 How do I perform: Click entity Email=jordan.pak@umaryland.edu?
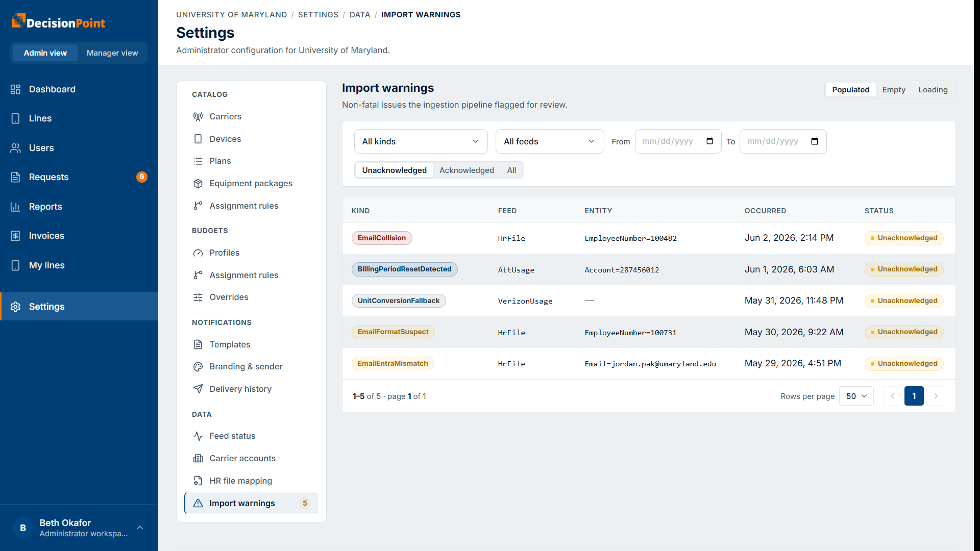pyautogui.click(x=650, y=364)
